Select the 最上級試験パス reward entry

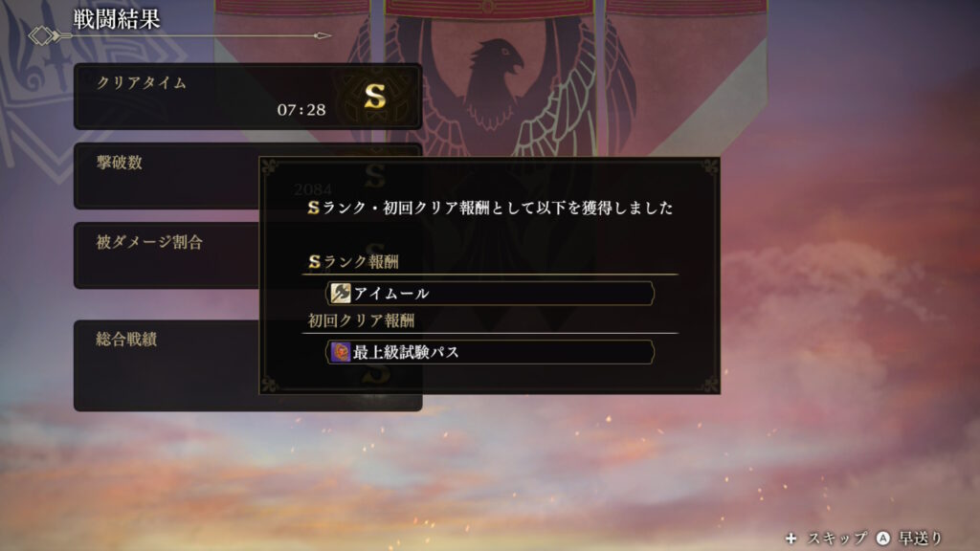point(490,352)
